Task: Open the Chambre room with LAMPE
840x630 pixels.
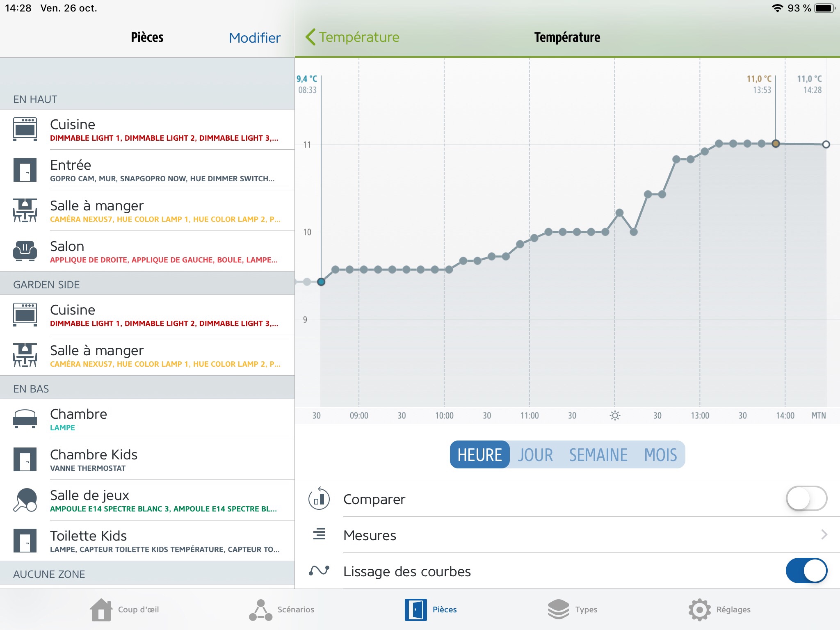Action: tap(147, 419)
